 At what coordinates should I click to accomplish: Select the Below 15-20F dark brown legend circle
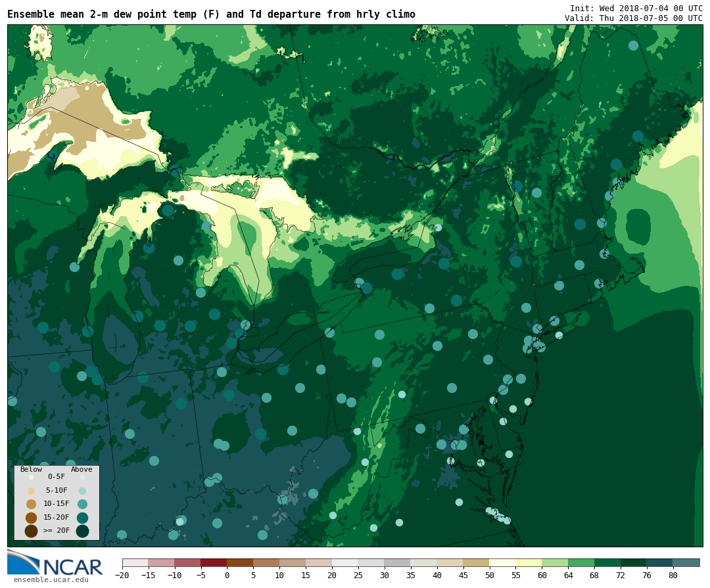(31, 518)
